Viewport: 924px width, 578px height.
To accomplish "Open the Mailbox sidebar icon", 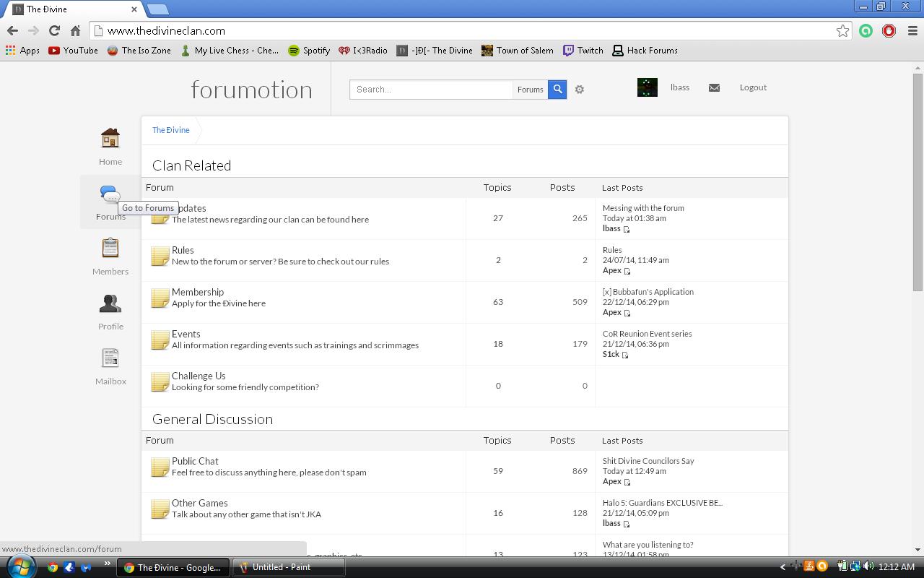I will [110, 358].
